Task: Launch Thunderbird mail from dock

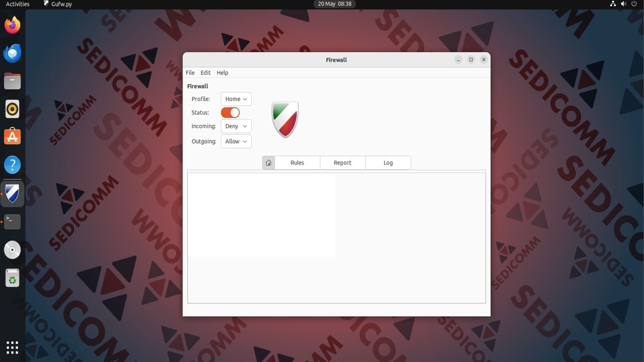Action: click(12, 53)
